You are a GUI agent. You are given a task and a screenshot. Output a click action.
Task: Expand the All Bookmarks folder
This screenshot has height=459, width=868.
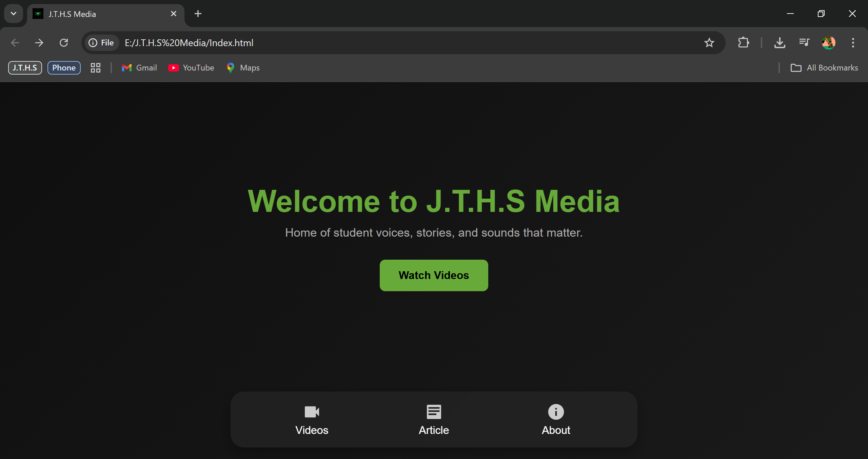pos(824,68)
